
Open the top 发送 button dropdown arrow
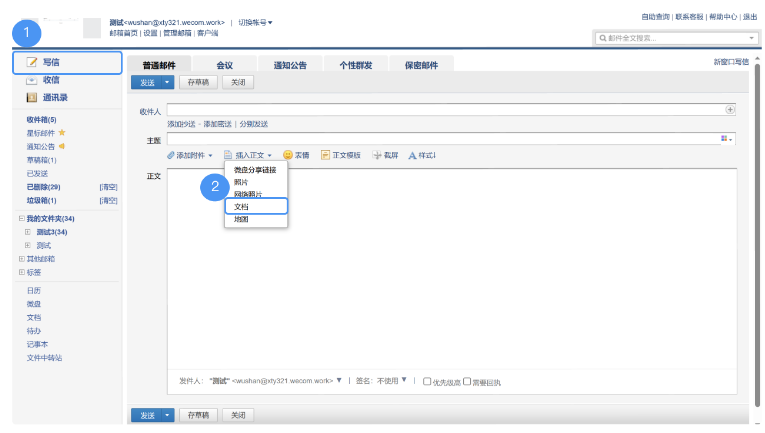[167, 82]
